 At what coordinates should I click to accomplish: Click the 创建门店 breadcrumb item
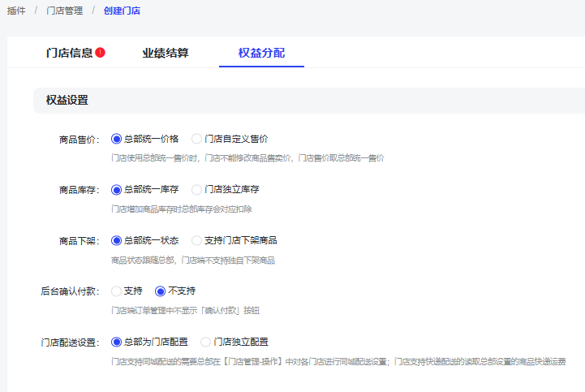(120, 11)
